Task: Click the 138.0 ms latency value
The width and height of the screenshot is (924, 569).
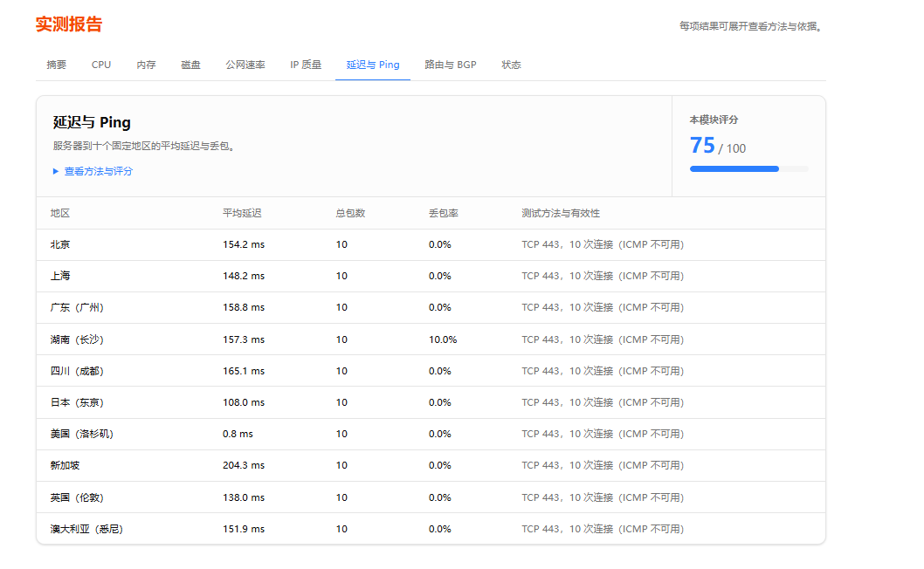Action: tap(244, 497)
